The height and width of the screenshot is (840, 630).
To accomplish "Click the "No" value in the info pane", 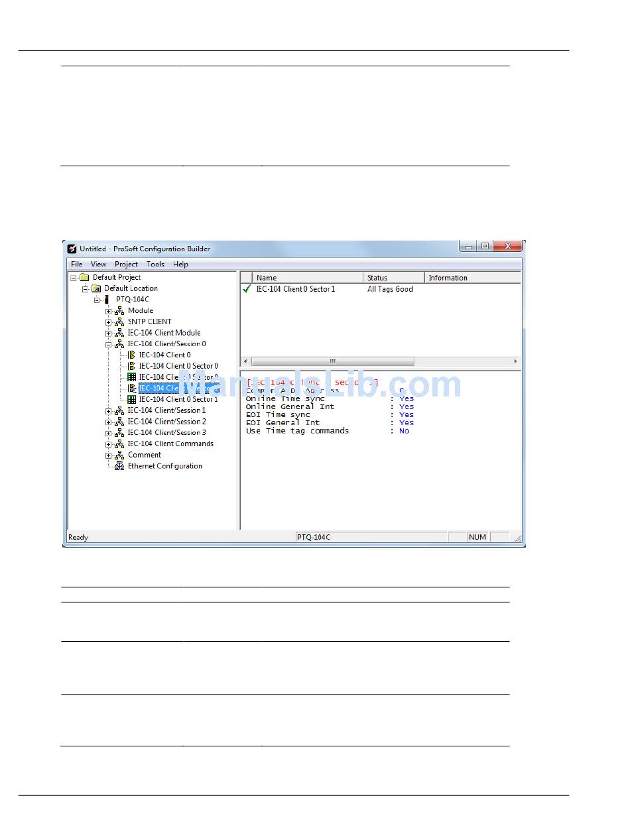I will point(405,431).
